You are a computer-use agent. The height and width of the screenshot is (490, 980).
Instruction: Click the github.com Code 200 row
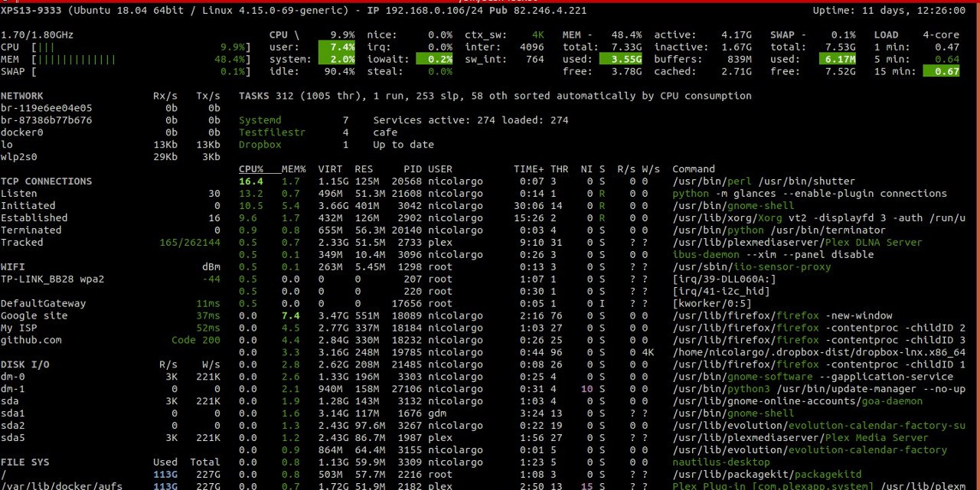[x=110, y=341]
